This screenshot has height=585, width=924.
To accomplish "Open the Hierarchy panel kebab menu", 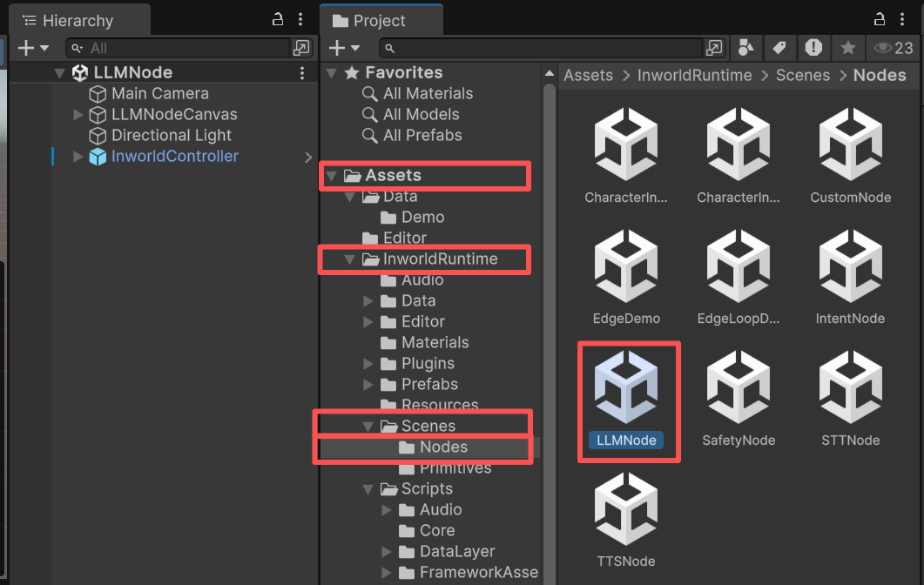I will [x=300, y=19].
